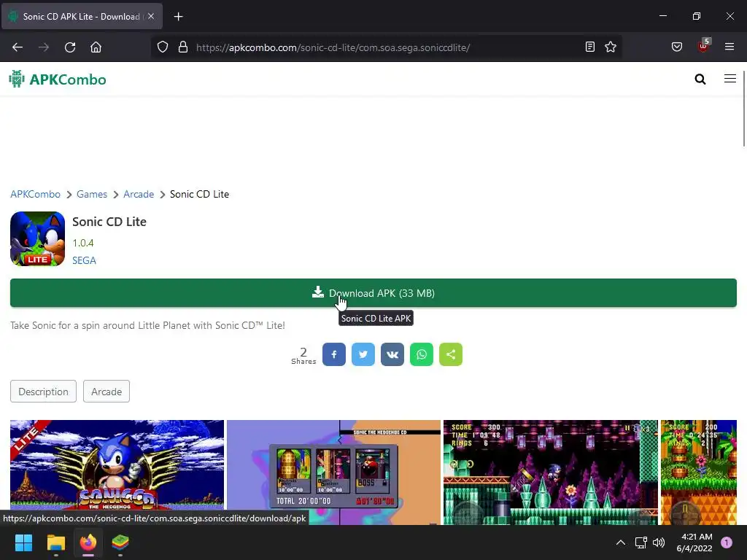Open the APKCombo hamburger menu
This screenshot has height=560, width=747.
pyautogui.click(x=729, y=79)
